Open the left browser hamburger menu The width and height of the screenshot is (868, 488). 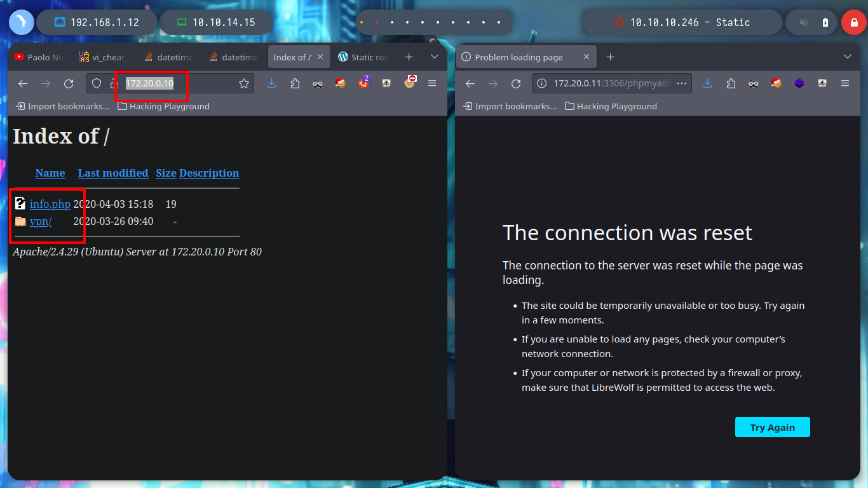pos(432,83)
